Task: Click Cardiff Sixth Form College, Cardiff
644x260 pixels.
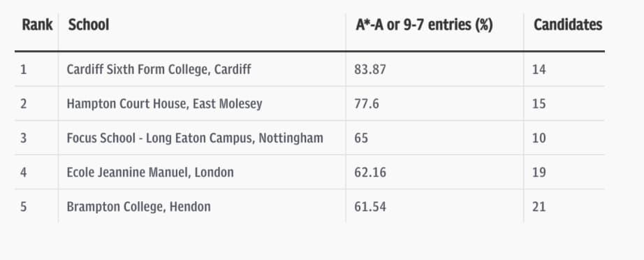Action: (159, 69)
